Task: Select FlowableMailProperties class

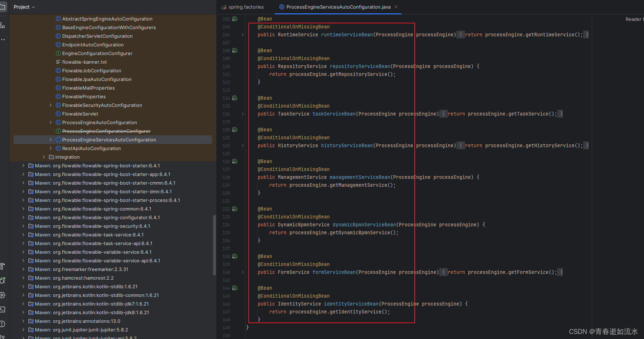Action: pos(88,88)
